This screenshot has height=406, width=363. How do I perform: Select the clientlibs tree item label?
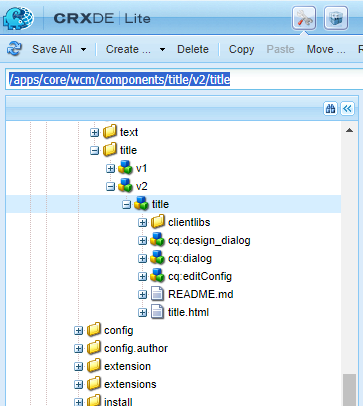coord(189,222)
